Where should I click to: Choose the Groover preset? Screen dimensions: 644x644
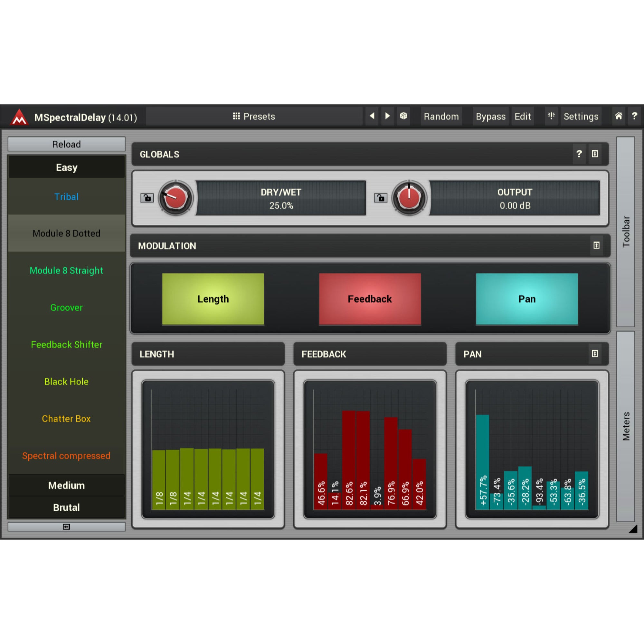coord(66,307)
